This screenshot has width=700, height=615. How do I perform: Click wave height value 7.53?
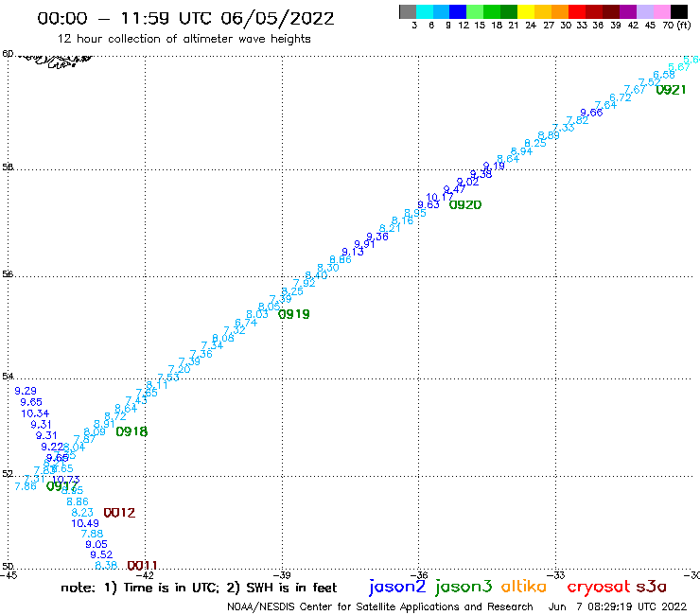(168, 378)
